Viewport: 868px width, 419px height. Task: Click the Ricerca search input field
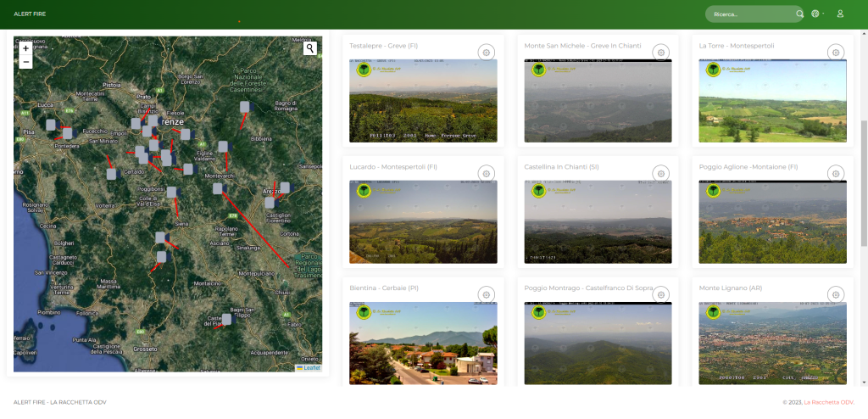[x=753, y=14]
